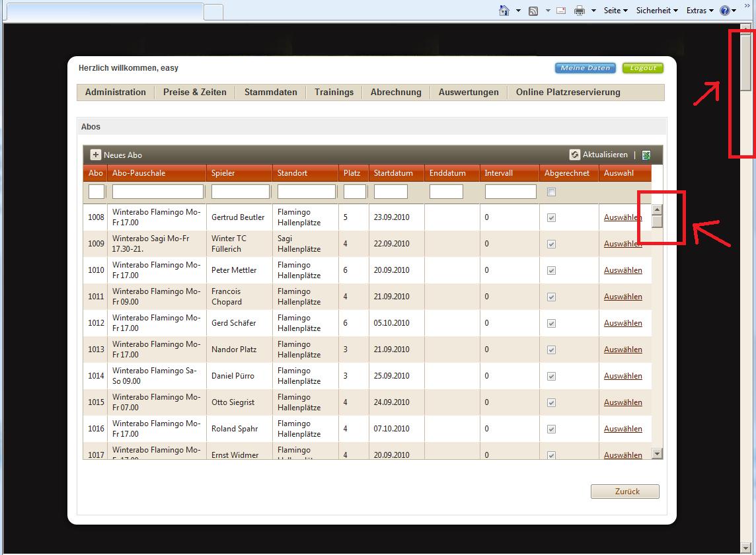The height and width of the screenshot is (555, 756).
Task: Expand the Home button dropdown arrow
Action: tap(518, 11)
